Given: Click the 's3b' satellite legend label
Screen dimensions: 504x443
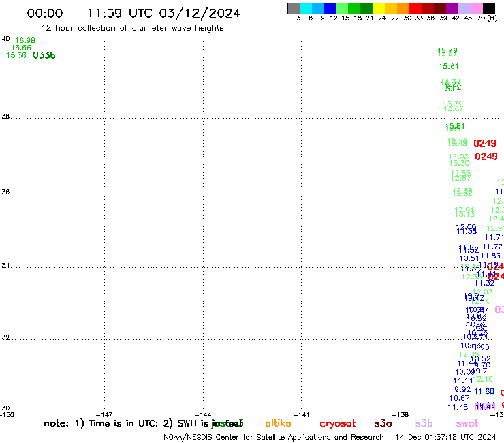Looking at the screenshot, I should [x=424, y=423].
